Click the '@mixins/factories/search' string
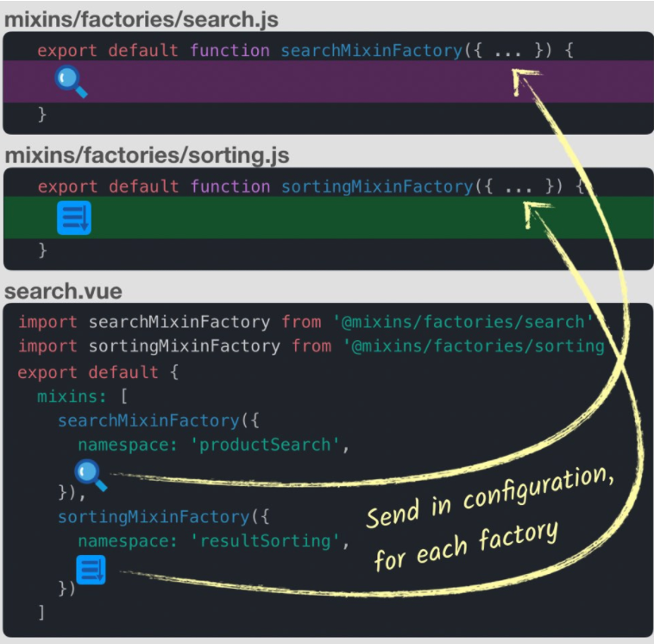This screenshot has height=644, width=654. (x=463, y=322)
